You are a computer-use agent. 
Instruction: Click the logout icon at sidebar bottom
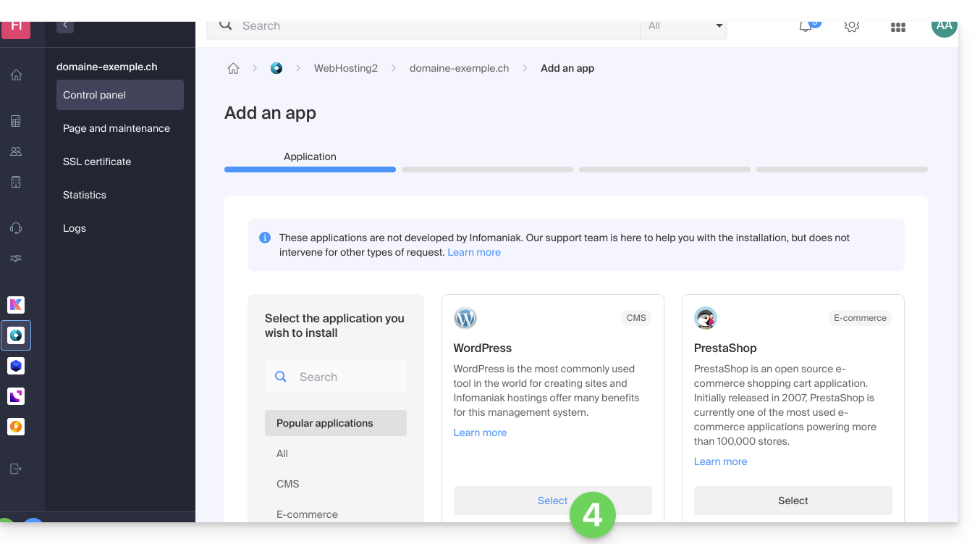[x=16, y=469]
